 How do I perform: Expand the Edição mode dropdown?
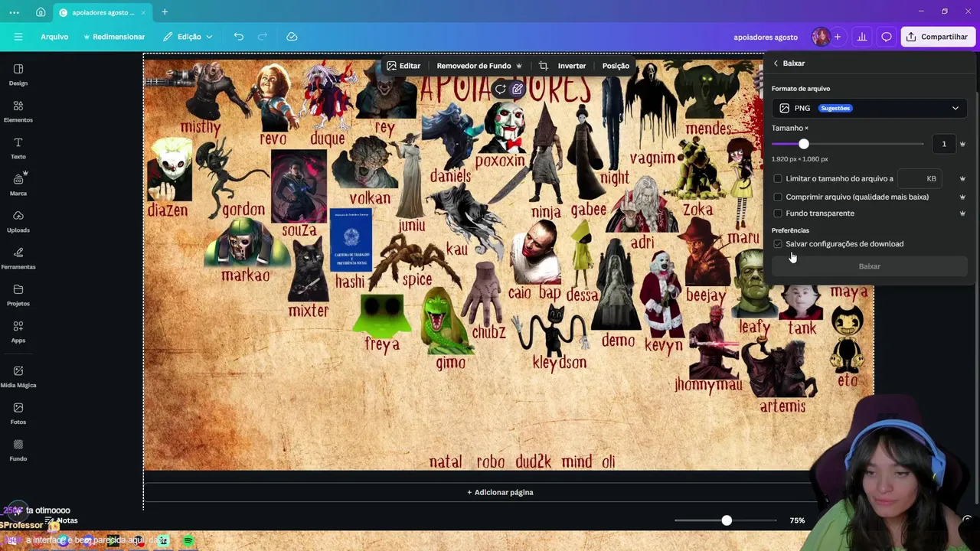(188, 37)
